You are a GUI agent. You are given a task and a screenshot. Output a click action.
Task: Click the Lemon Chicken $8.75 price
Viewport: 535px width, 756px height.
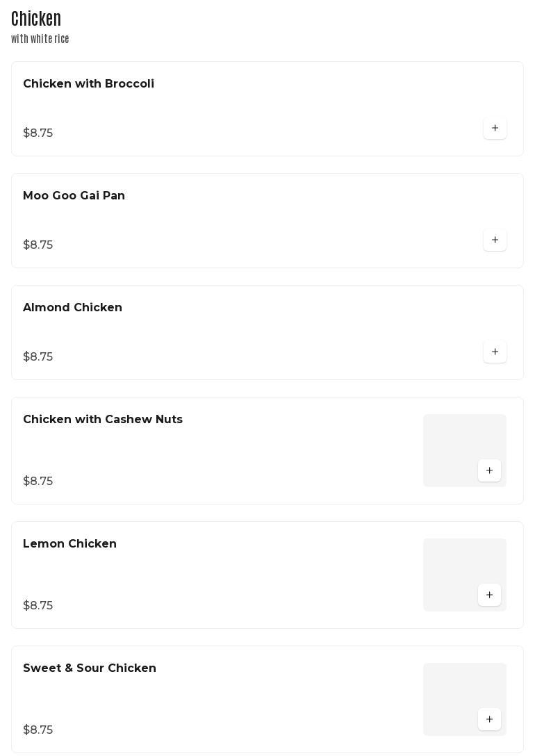click(x=38, y=606)
